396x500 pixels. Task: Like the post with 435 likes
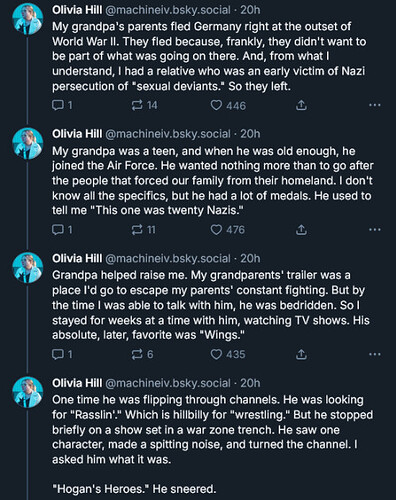click(x=228, y=354)
